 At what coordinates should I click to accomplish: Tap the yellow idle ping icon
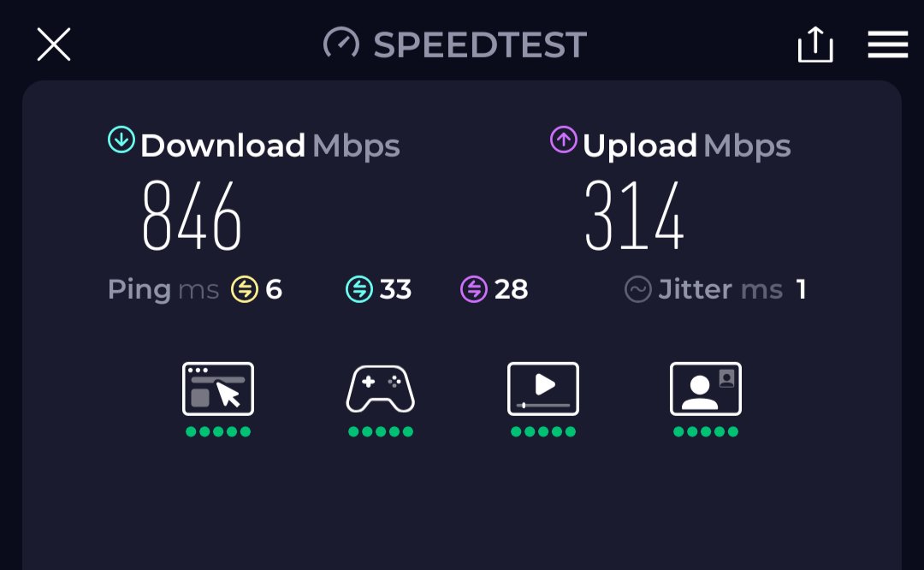coord(245,289)
